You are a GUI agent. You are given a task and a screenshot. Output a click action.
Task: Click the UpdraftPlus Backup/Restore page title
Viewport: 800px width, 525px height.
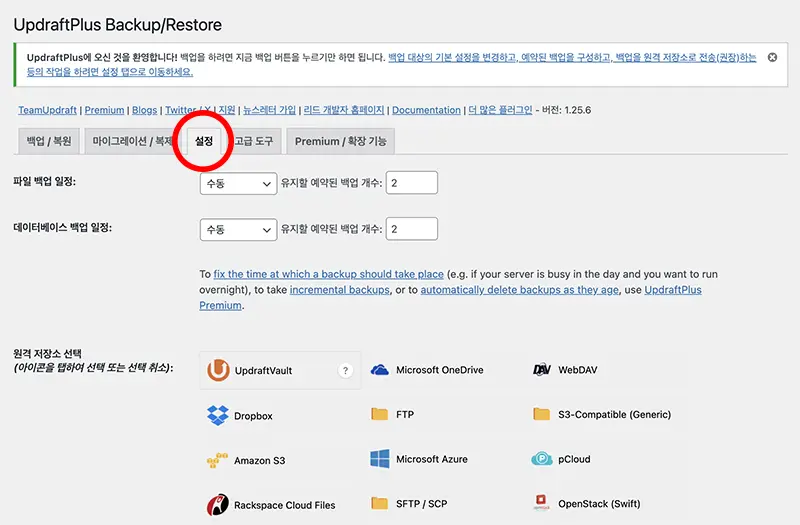(x=118, y=24)
